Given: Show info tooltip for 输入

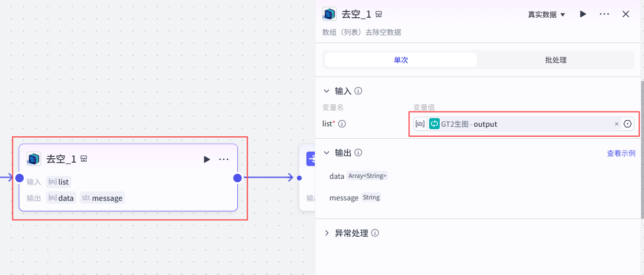Looking at the screenshot, I should (358, 91).
